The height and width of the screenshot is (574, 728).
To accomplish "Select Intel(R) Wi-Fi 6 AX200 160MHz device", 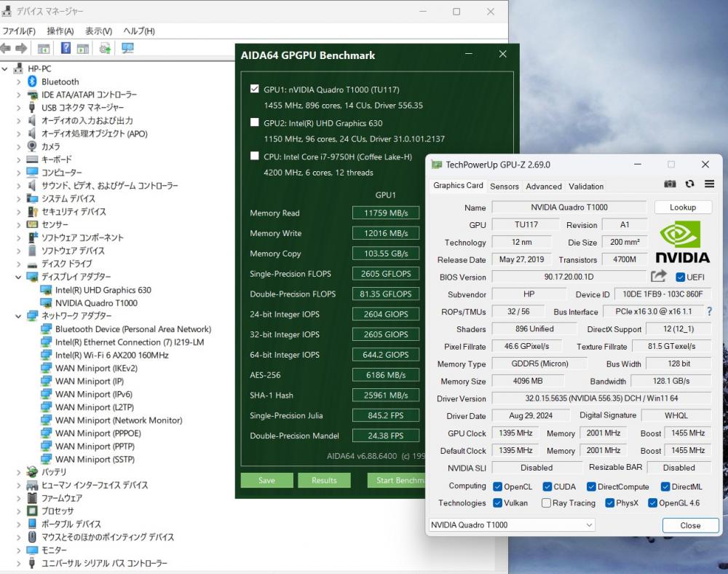I will coord(111,355).
